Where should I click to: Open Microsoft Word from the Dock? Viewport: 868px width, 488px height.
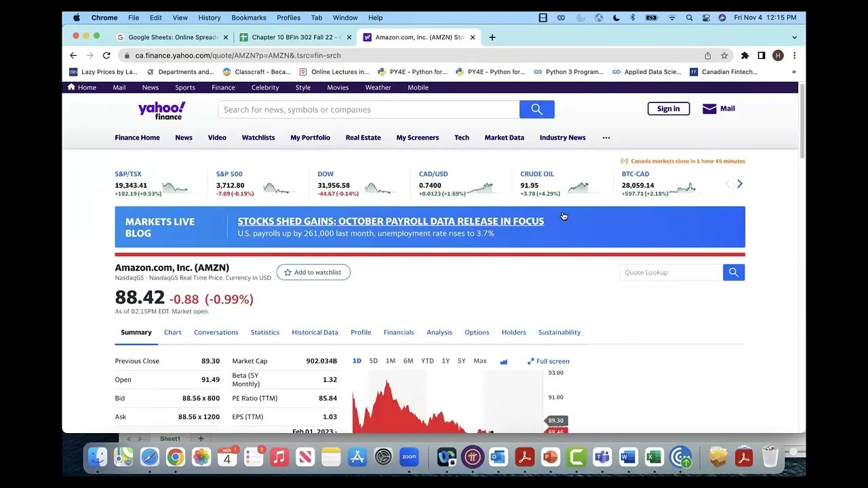click(x=628, y=457)
